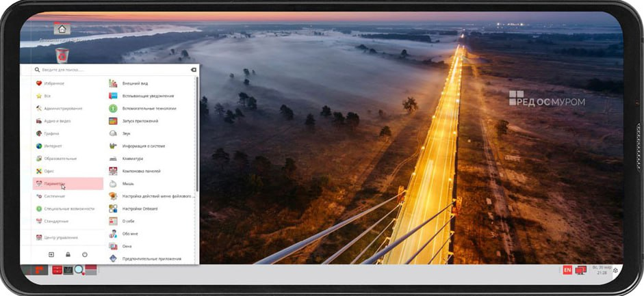Select the Интернет category

[68, 146]
